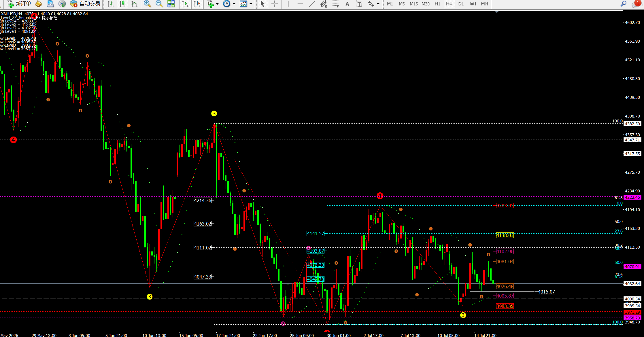The height and width of the screenshot is (337, 644).
Task: Click the 4214.36 price label
Action: 203,200
